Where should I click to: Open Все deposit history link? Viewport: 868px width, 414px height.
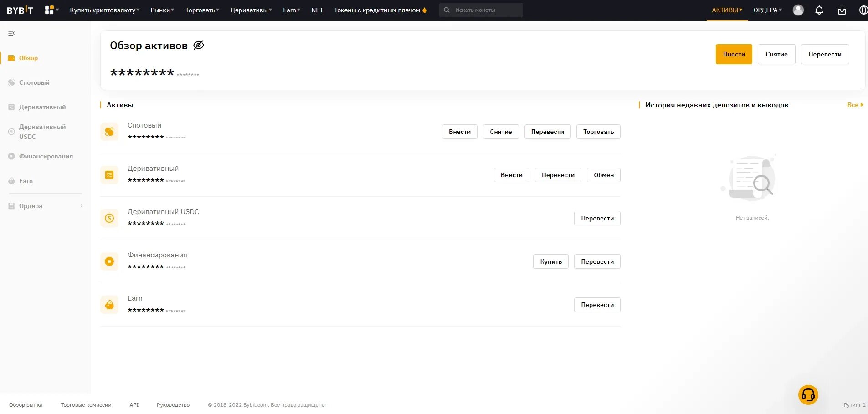point(855,105)
